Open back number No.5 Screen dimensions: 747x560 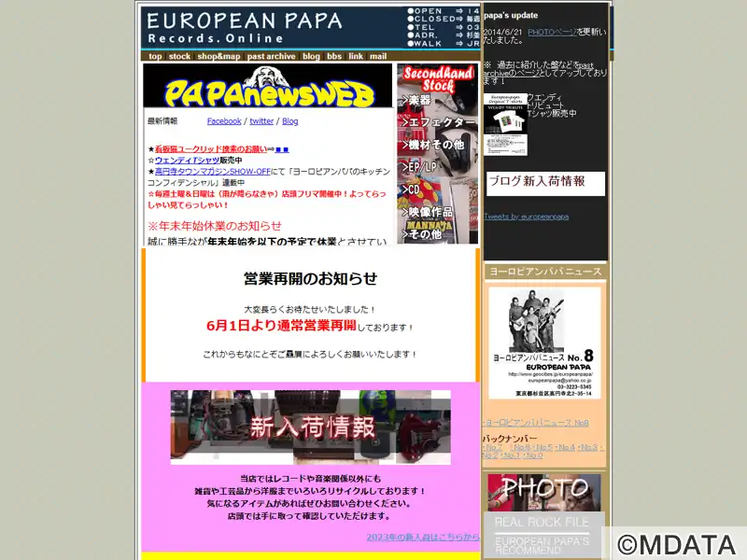click(x=544, y=448)
